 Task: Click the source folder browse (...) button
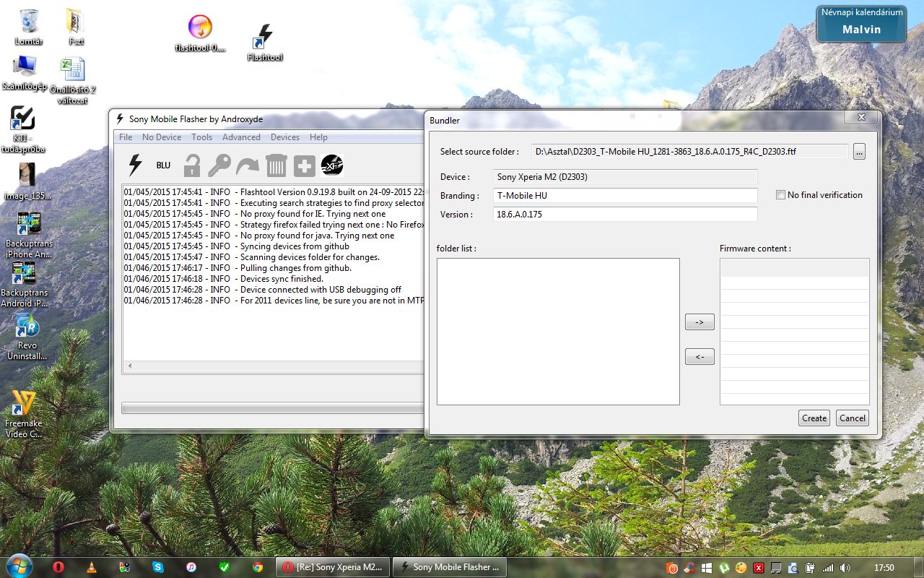[x=859, y=152]
